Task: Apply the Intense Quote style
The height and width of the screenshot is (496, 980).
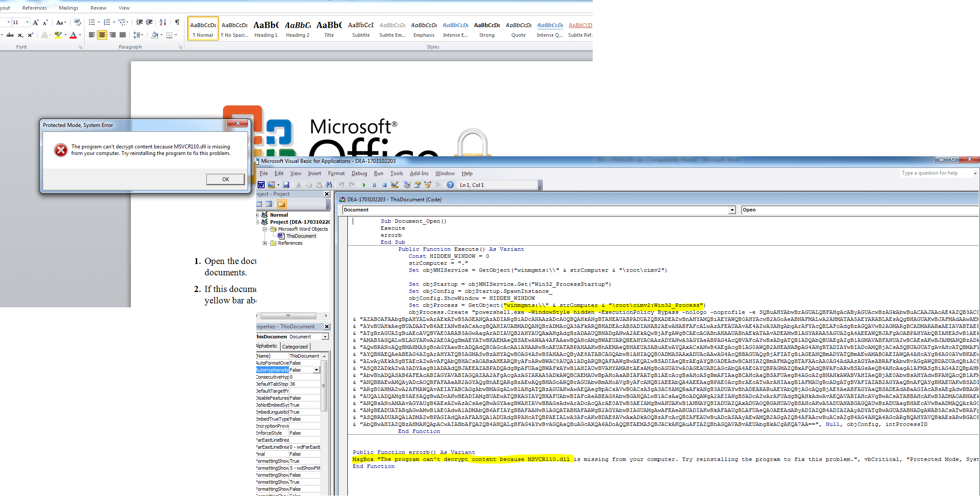Action: [x=550, y=29]
